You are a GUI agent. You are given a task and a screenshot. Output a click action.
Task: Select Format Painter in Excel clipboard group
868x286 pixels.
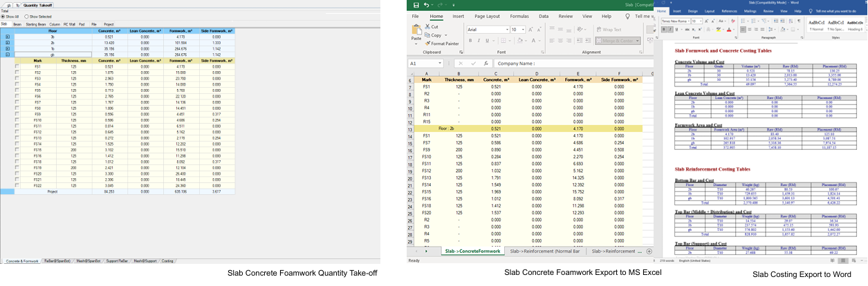click(x=443, y=44)
